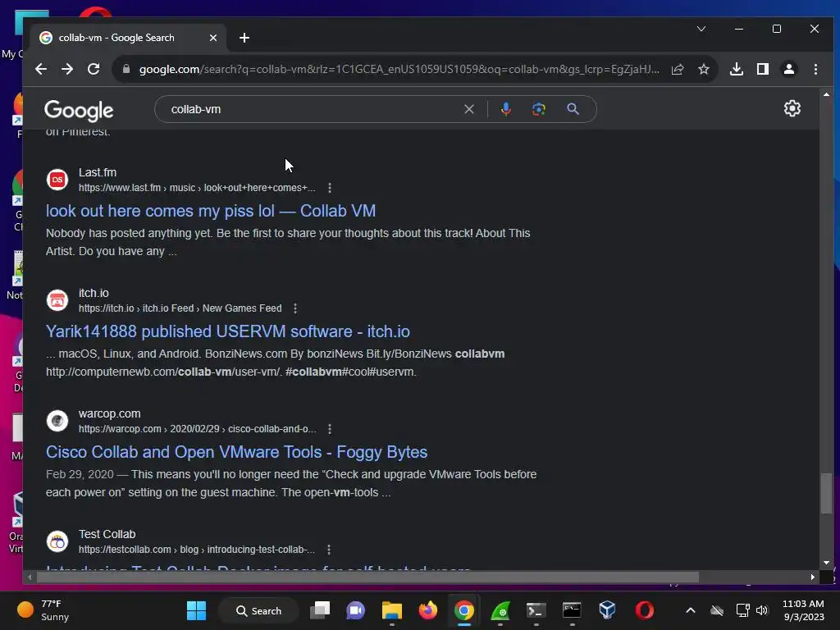Click the Last.fm site favicon
840x630 pixels.
coord(57,180)
